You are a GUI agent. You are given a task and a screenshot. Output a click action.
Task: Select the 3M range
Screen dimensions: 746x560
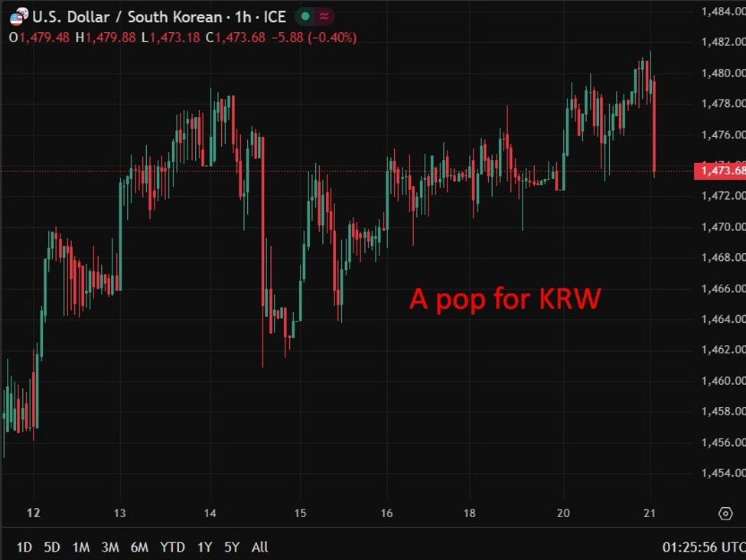coord(110,548)
